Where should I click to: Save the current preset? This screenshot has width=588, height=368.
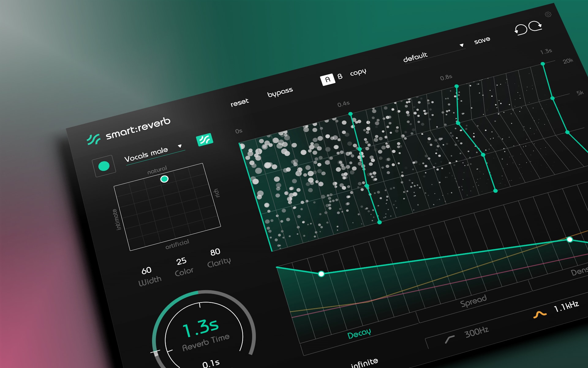(482, 40)
